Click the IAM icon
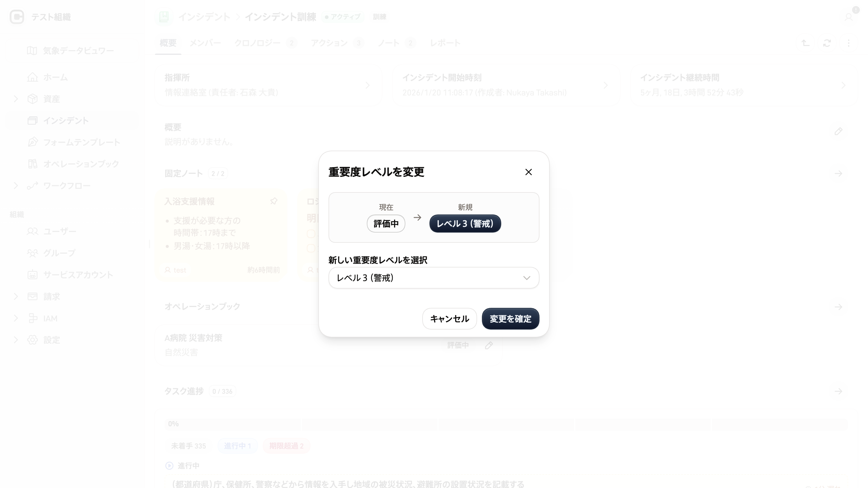The image size is (868, 488). pyautogui.click(x=32, y=318)
